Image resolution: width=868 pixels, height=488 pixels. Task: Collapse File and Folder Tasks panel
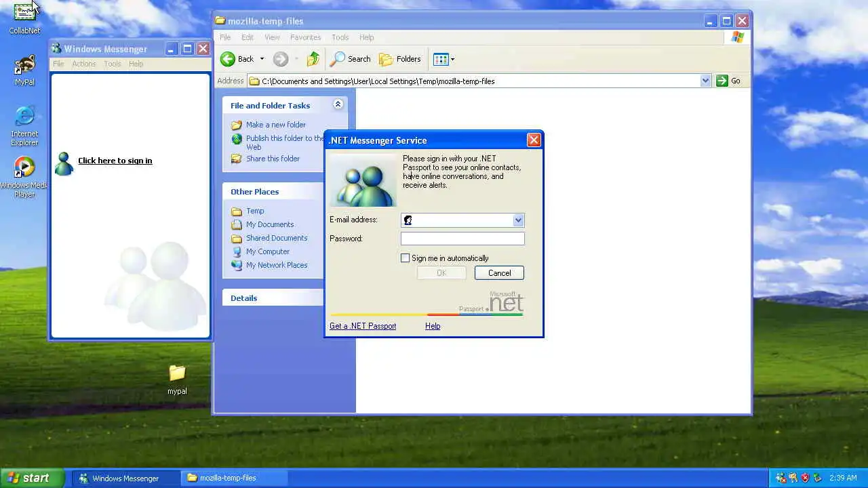[338, 104]
